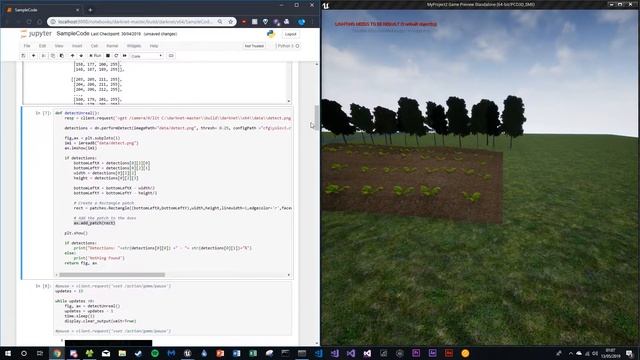
Task: Open the Cell menu in Jupyter
Action: 94,46
